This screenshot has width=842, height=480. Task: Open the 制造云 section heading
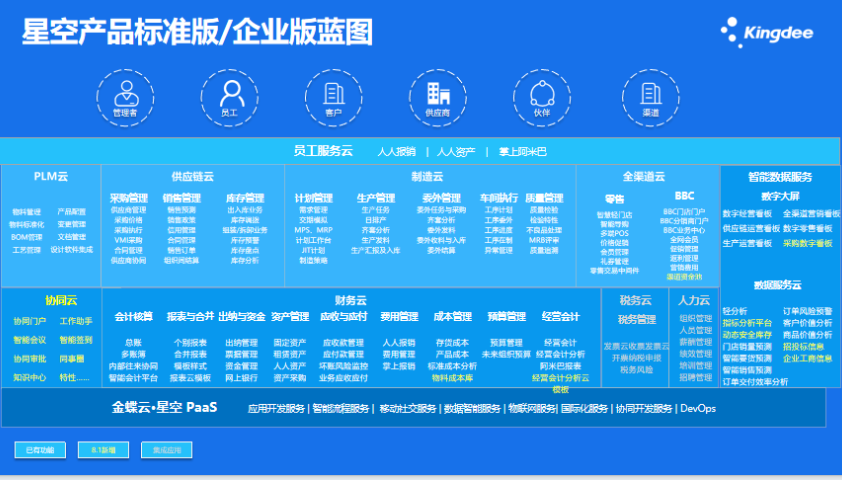427,176
